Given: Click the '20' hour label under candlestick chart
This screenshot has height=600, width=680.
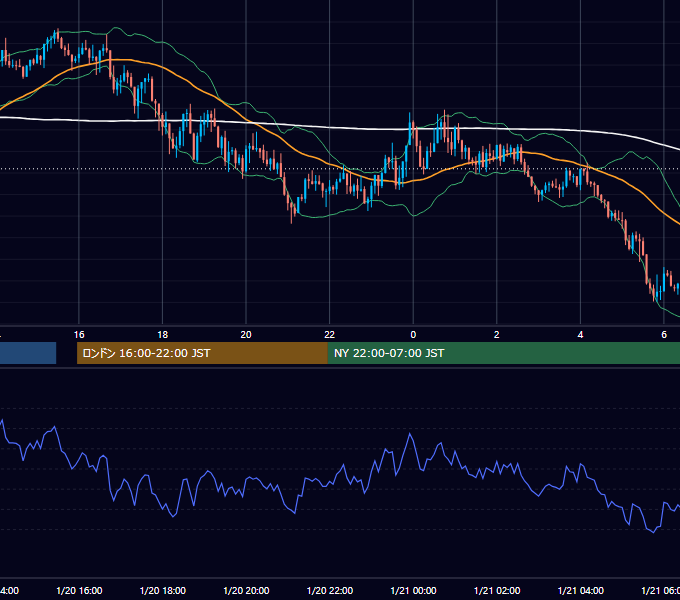Looking at the screenshot, I should [x=246, y=335].
